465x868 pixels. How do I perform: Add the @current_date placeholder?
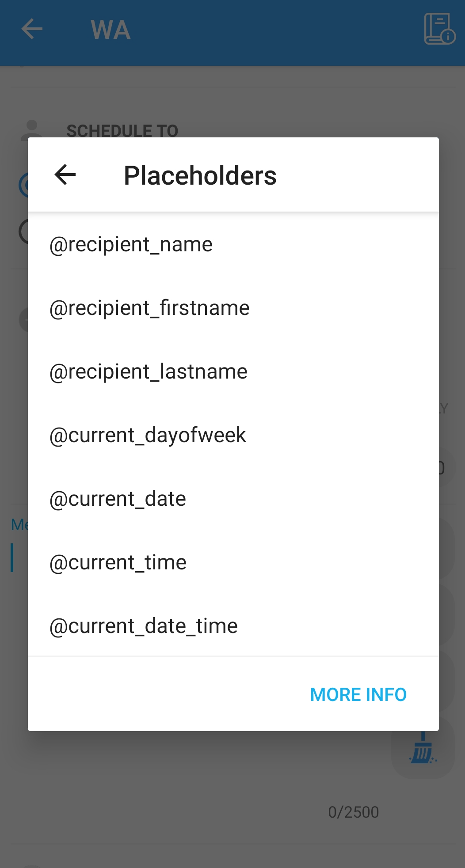point(118,499)
